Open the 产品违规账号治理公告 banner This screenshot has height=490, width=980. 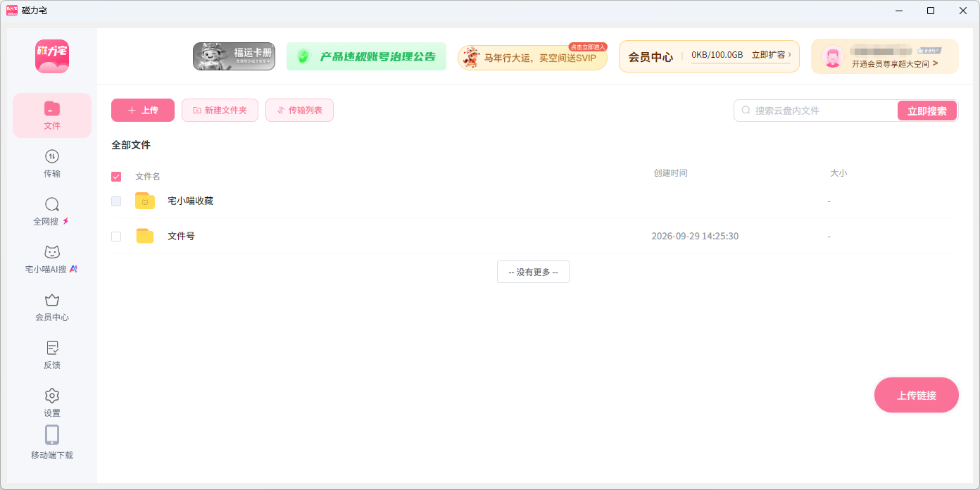coord(366,56)
